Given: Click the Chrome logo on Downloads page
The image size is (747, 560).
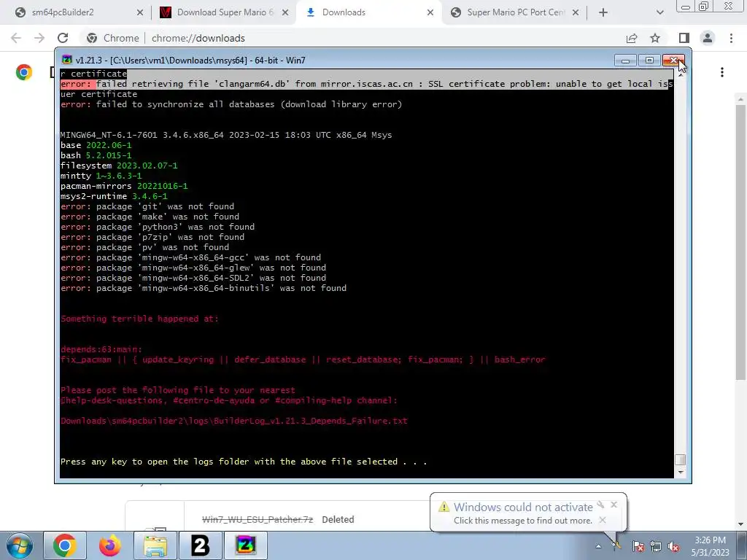Looking at the screenshot, I should tap(24, 72).
